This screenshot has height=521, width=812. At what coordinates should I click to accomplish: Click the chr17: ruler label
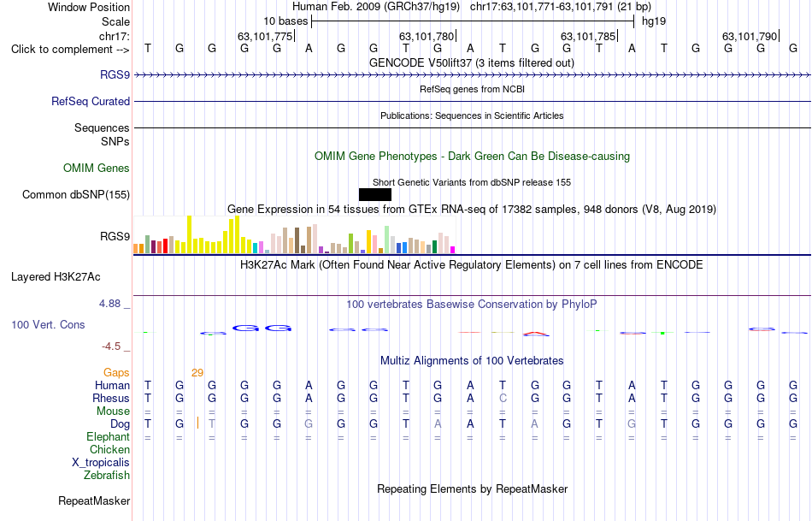[115, 36]
